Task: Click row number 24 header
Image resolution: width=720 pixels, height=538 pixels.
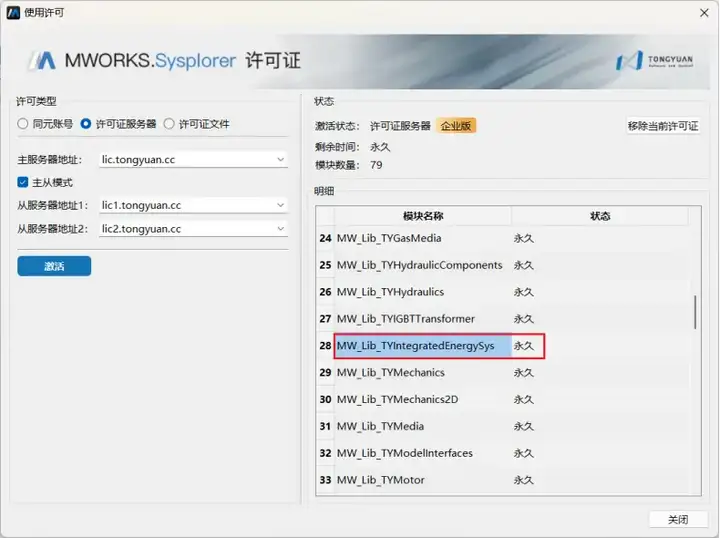Action: 326,238
